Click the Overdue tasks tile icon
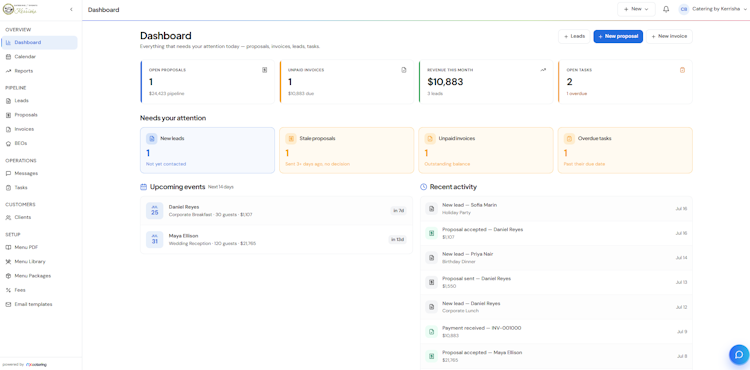 click(x=569, y=139)
